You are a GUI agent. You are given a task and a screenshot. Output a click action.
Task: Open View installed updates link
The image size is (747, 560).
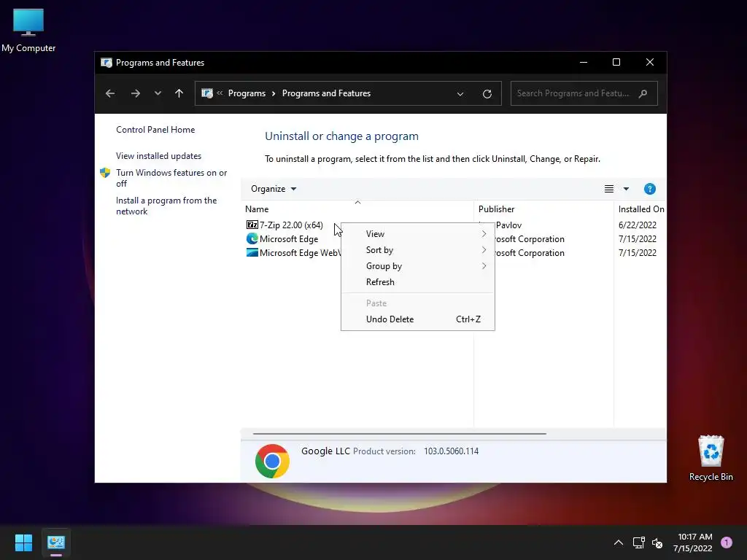tap(158, 156)
